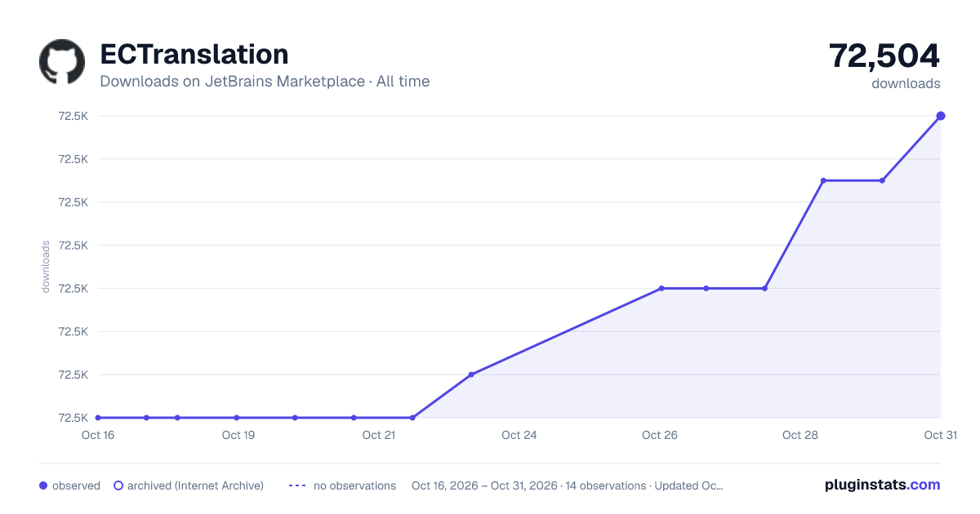
Task: Click the 'Oct 28' x-axis label
Action: (800, 435)
